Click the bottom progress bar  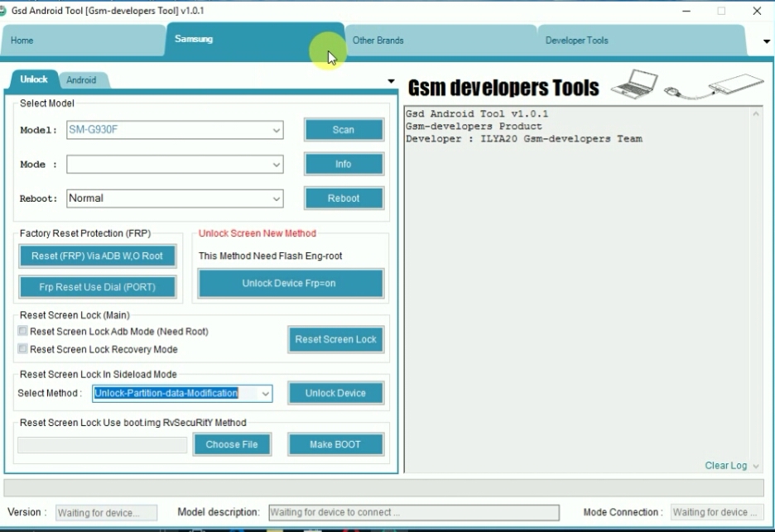383,488
